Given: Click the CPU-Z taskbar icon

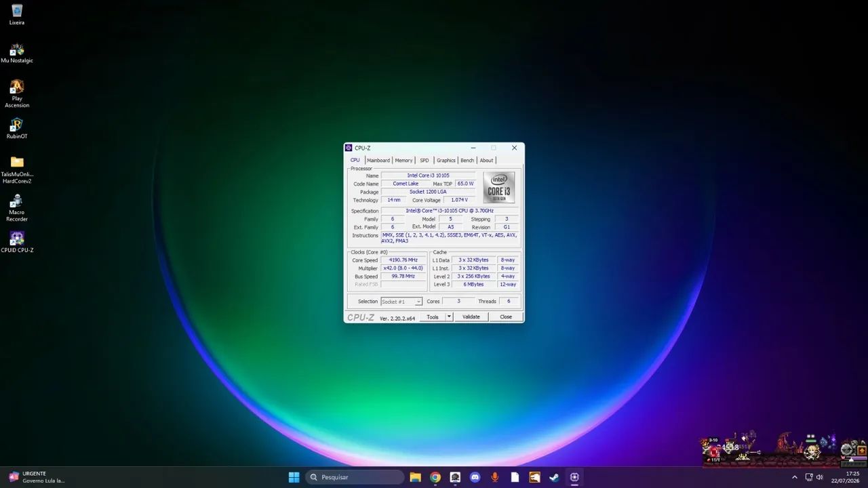Looking at the screenshot, I should tap(574, 477).
